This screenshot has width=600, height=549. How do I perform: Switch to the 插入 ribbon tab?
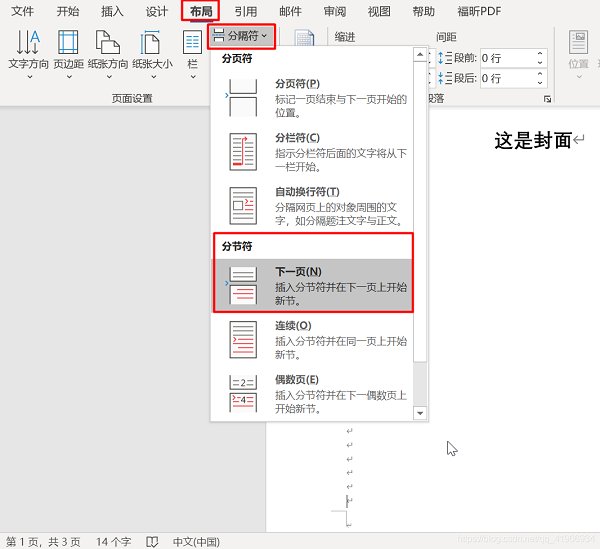[x=113, y=12]
